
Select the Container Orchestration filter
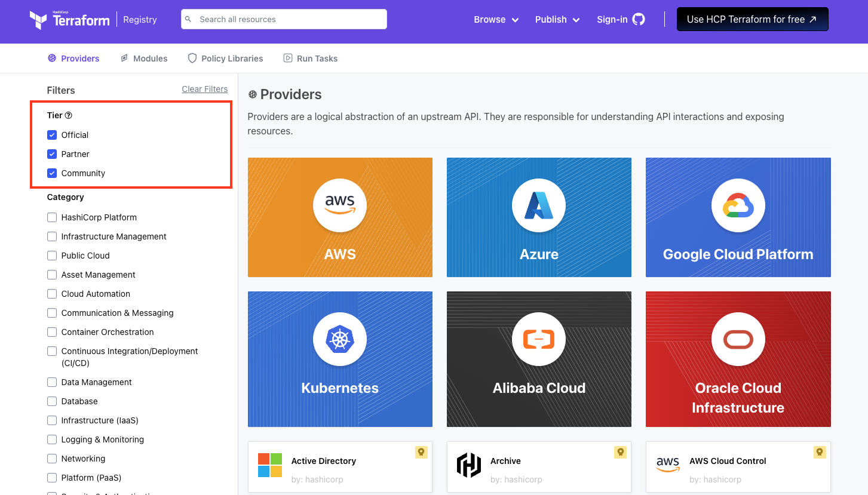click(x=52, y=332)
